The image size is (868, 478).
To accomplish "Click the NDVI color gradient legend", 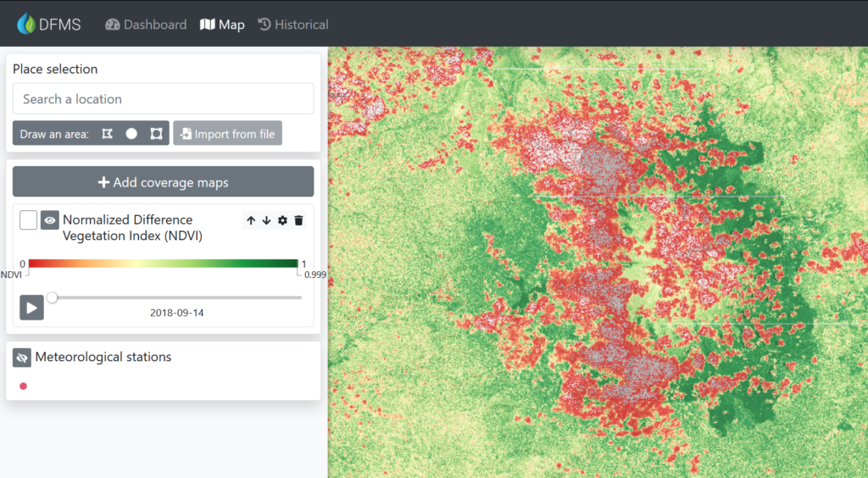I will (164, 264).
